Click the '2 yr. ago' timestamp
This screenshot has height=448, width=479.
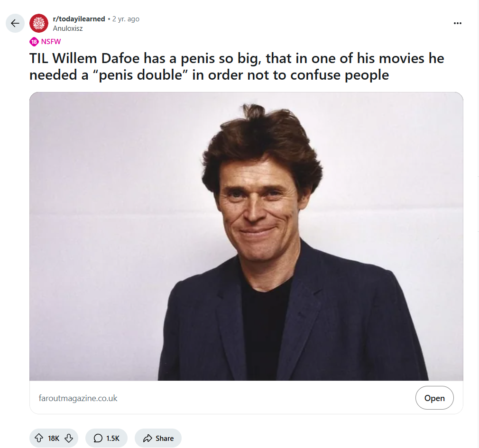point(126,19)
